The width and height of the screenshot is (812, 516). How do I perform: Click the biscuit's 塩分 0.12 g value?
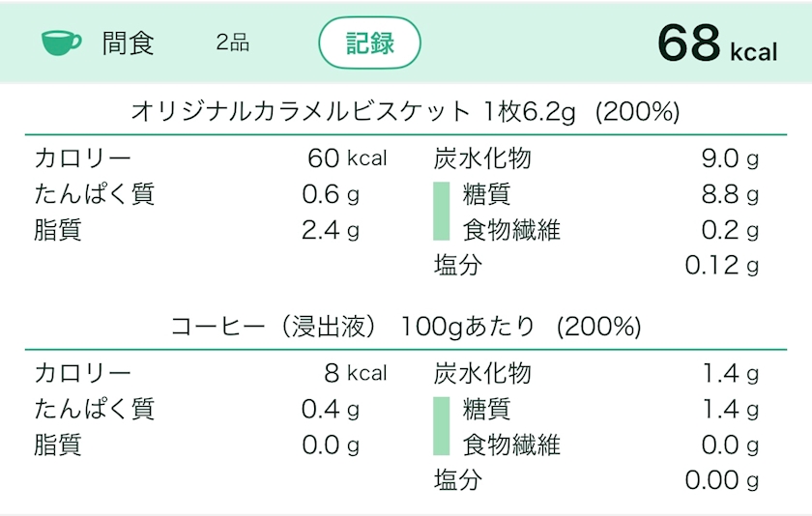[x=721, y=265]
